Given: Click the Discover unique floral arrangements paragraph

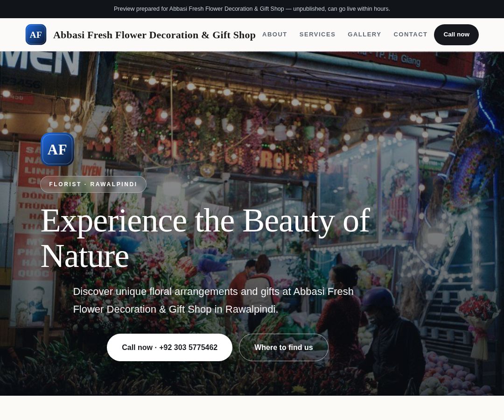Looking at the screenshot, I should tap(213, 300).
